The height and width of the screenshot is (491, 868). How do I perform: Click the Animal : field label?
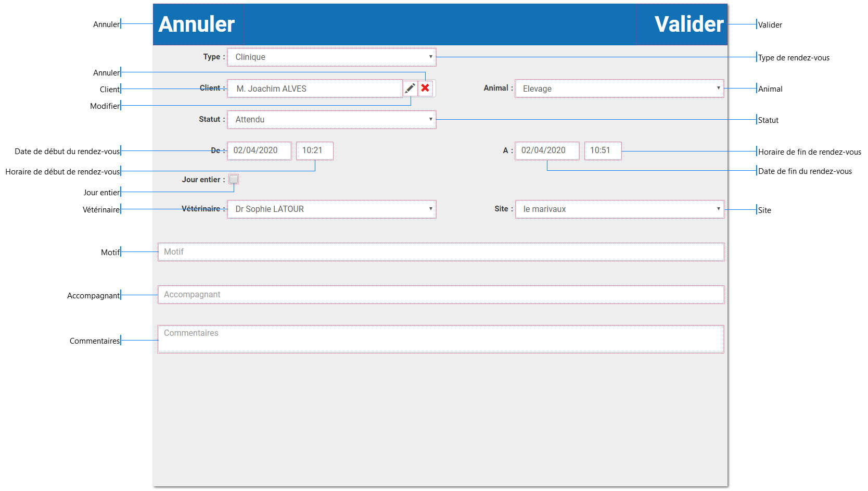pos(498,88)
